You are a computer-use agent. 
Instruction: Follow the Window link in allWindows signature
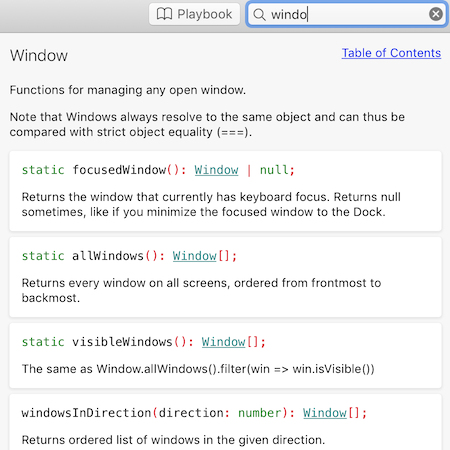pyautogui.click(x=194, y=256)
